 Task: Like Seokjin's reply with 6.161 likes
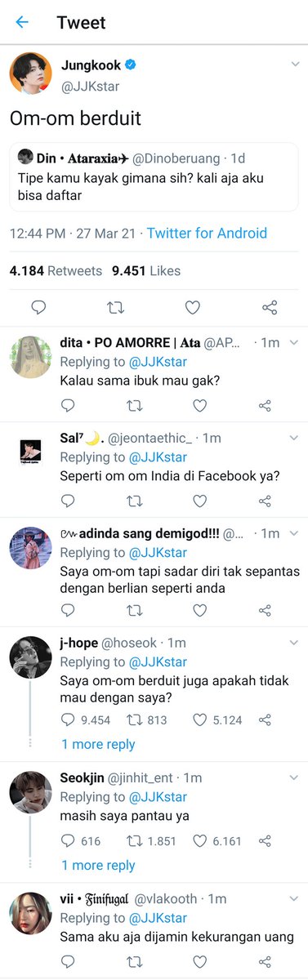coord(200,840)
